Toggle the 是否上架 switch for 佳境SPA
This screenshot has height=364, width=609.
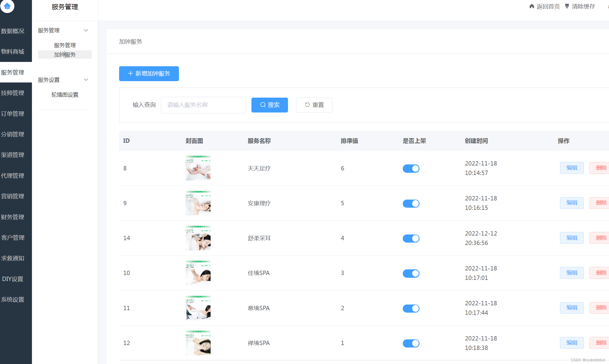(411, 273)
